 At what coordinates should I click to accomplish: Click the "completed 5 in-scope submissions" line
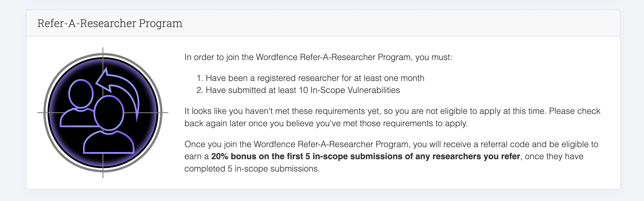[x=252, y=169]
